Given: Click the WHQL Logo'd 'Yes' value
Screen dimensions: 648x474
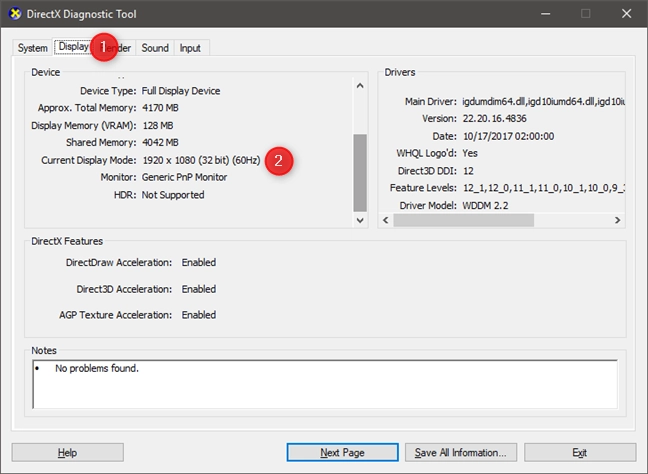Looking at the screenshot, I should pos(470,153).
